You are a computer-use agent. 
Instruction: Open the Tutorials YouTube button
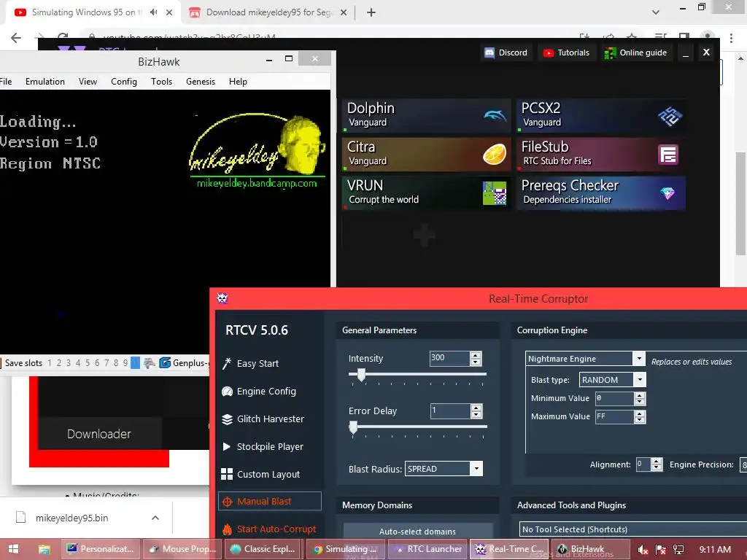pos(566,52)
